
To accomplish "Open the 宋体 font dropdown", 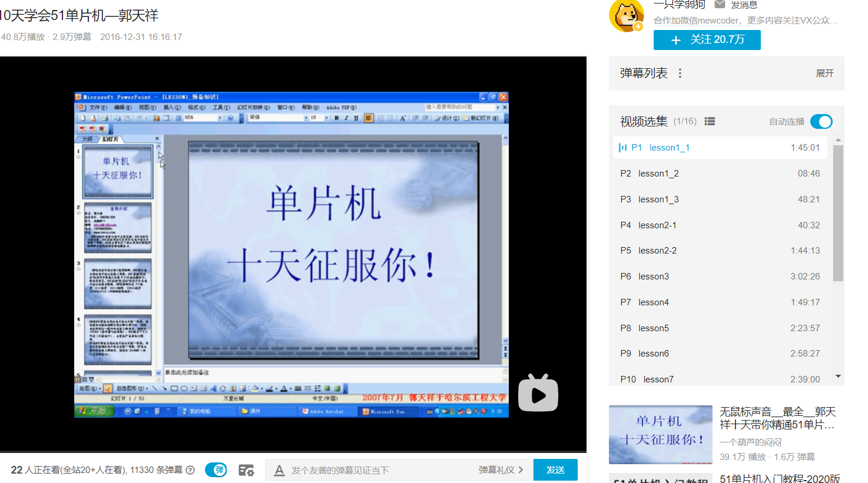I will coord(306,118).
